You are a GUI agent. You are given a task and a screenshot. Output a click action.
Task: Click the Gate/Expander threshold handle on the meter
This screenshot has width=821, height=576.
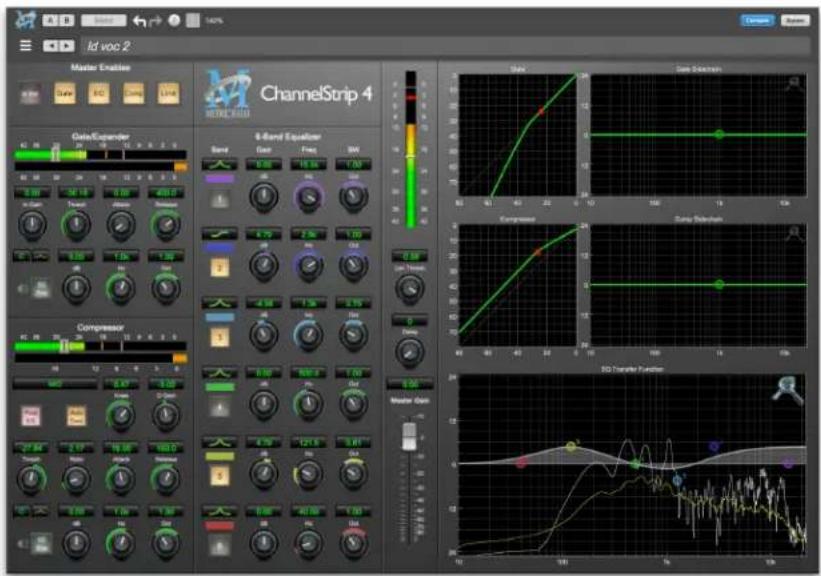(x=55, y=154)
